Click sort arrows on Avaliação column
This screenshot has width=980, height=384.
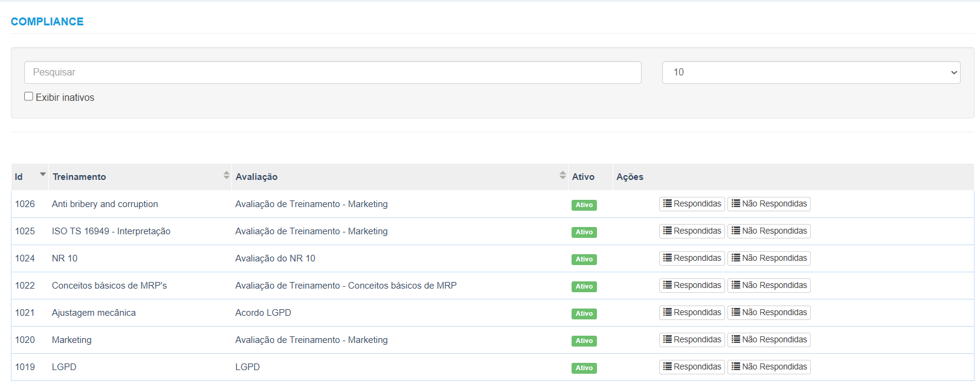[562, 175]
